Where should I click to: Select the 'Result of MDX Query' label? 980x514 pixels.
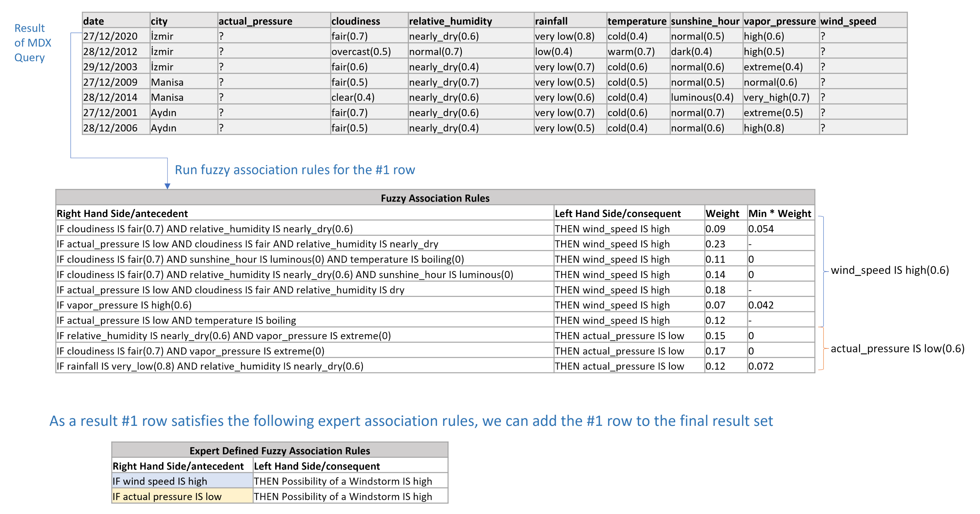pos(32,42)
